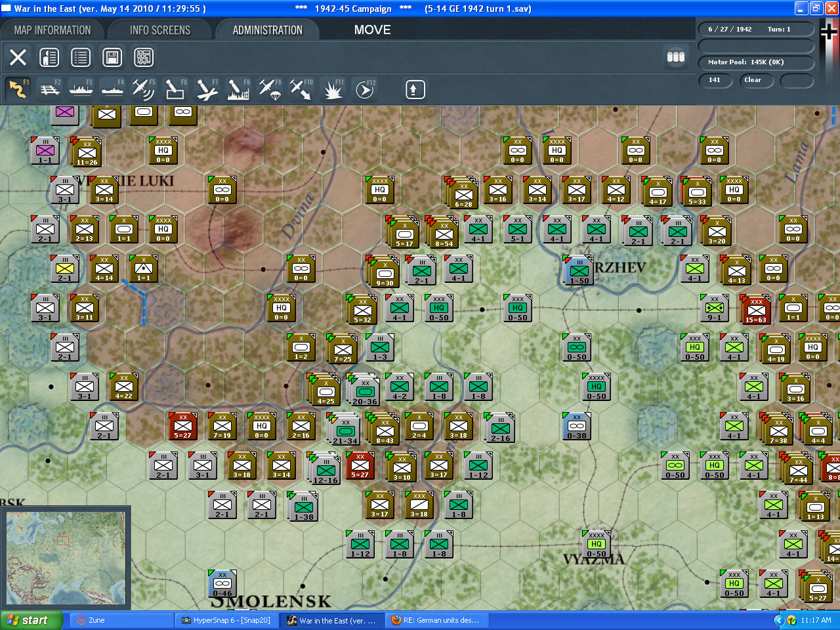Image resolution: width=840 pixels, height=630 pixels.
Task: Open the MAP INFORMATION tab
Action: (52, 30)
